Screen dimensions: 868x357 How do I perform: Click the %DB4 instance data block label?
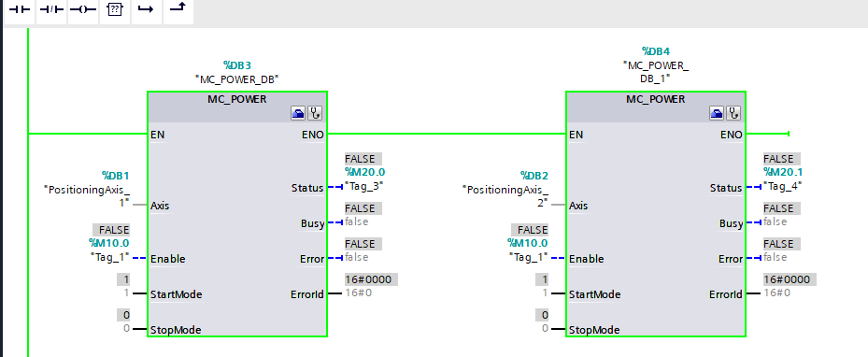coord(655,51)
